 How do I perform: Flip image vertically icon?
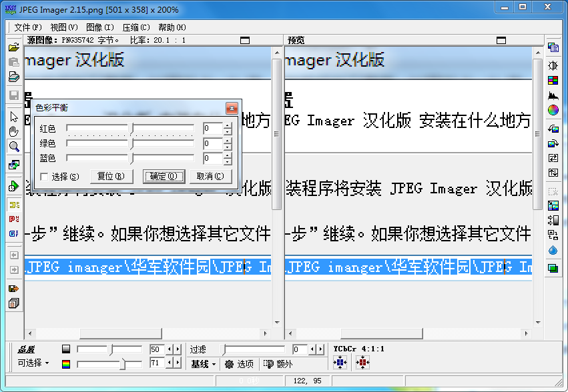click(553, 173)
